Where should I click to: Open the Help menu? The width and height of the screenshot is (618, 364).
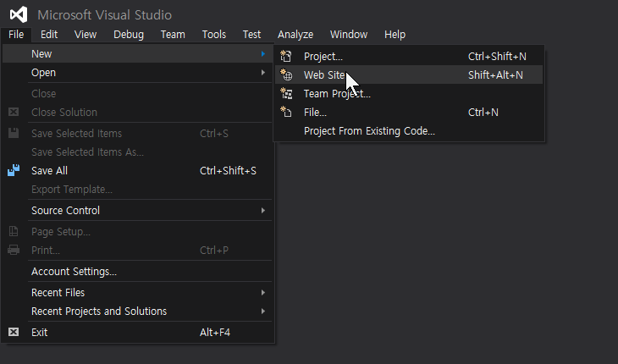(395, 35)
